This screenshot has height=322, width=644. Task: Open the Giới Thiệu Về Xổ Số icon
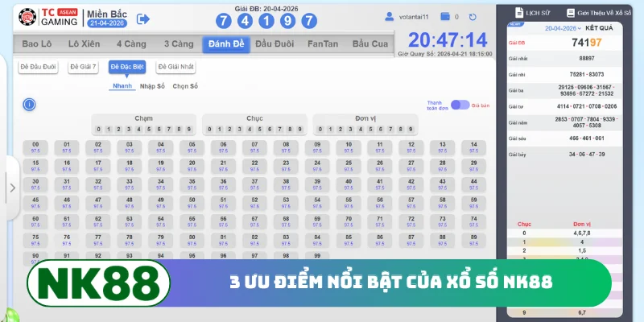tap(571, 13)
